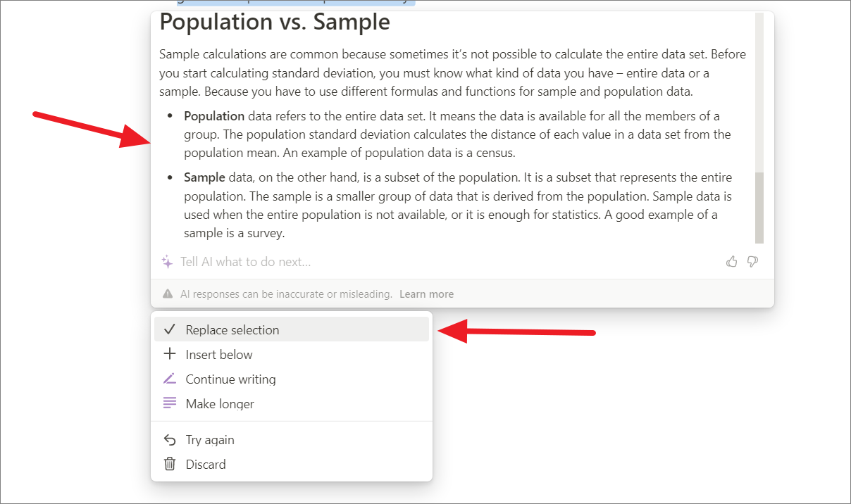Click the pencil icon for Continue writing

coord(169,379)
